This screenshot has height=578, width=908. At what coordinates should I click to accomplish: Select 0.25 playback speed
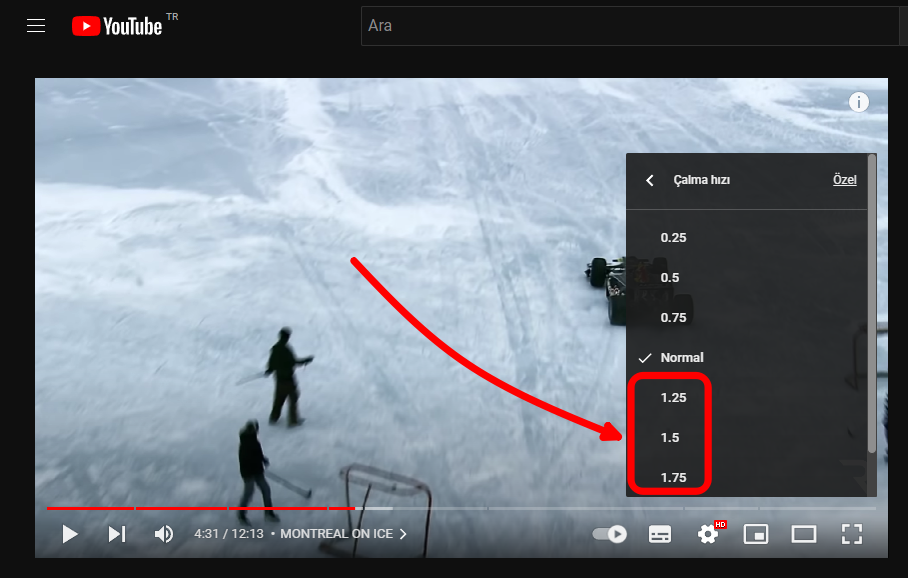tap(673, 238)
